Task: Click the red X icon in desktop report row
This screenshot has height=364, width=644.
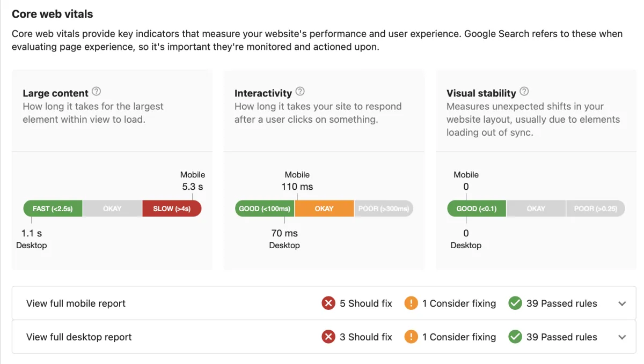Action: point(328,337)
